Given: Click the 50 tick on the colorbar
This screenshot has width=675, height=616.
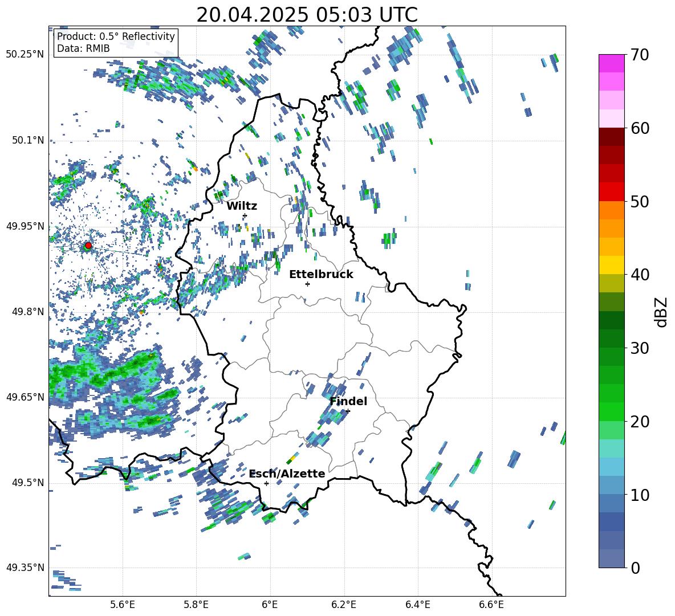Looking at the screenshot, I should [640, 201].
